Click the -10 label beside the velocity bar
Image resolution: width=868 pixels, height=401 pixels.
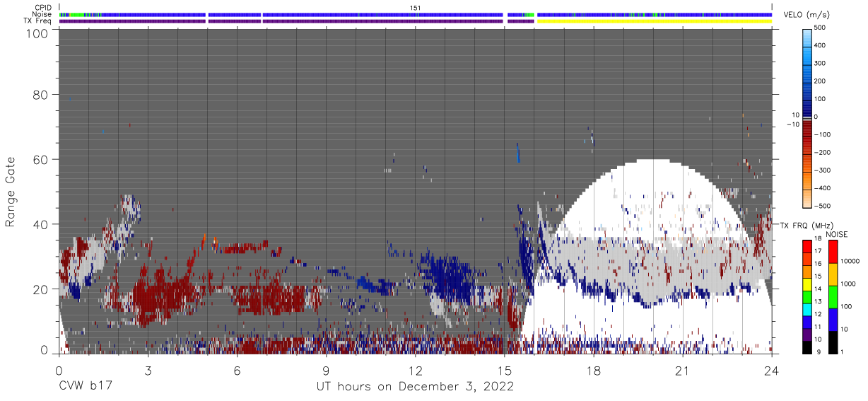(792, 124)
